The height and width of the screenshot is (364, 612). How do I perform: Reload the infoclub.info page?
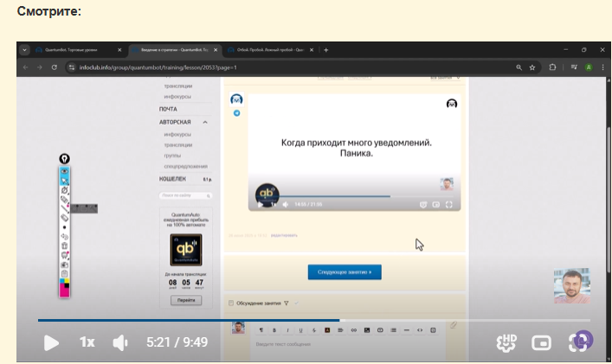[x=55, y=67]
